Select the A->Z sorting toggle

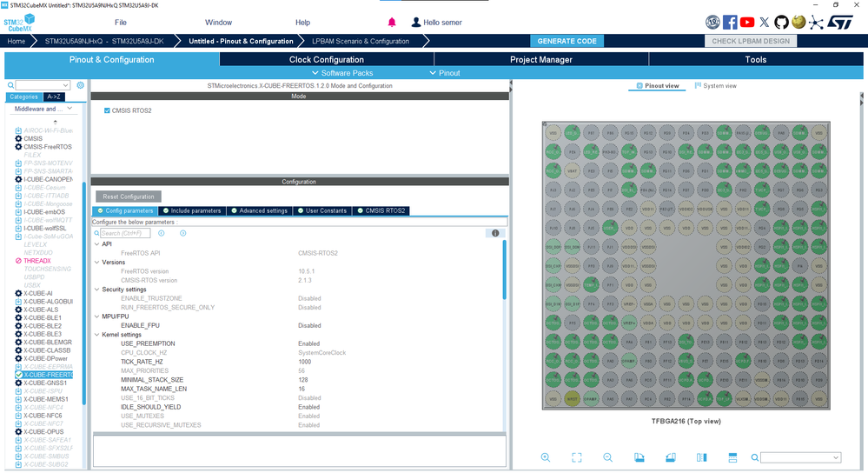point(54,97)
